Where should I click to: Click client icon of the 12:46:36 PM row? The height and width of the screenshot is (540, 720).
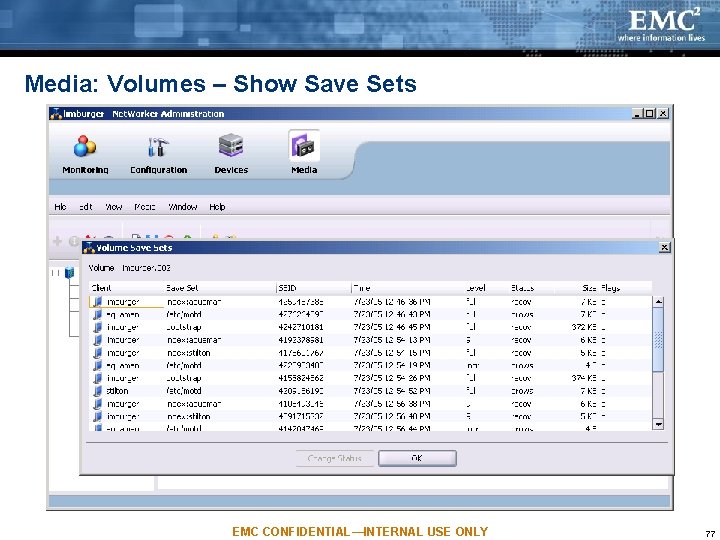click(97, 302)
